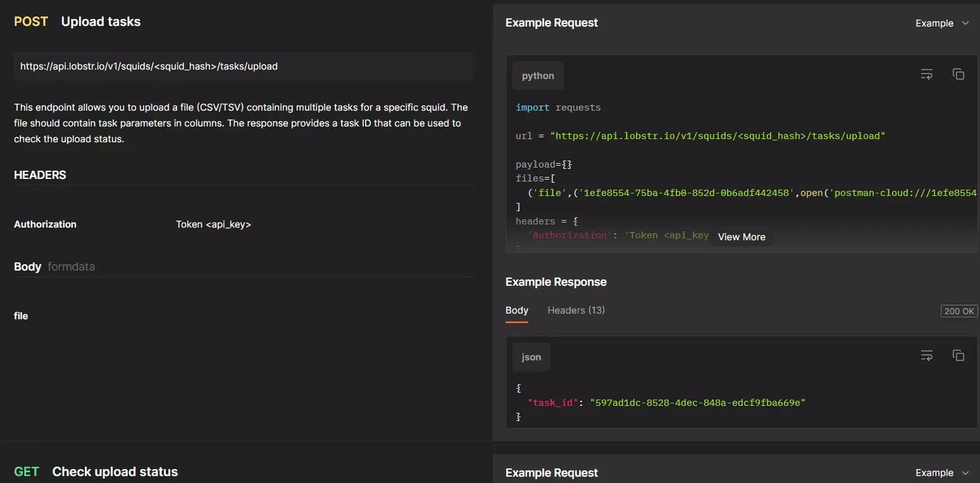
Task: Click the 200 OK status badge
Action: coord(959,311)
